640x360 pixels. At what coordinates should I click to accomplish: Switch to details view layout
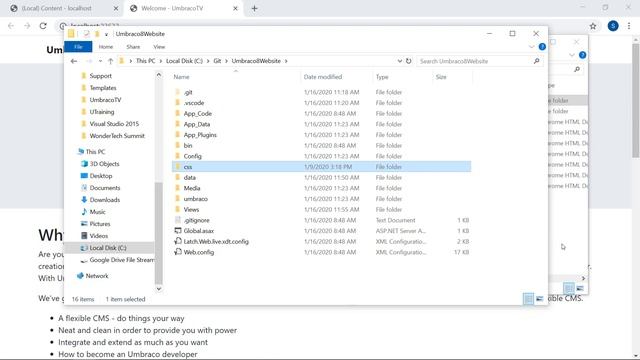click(x=528, y=299)
